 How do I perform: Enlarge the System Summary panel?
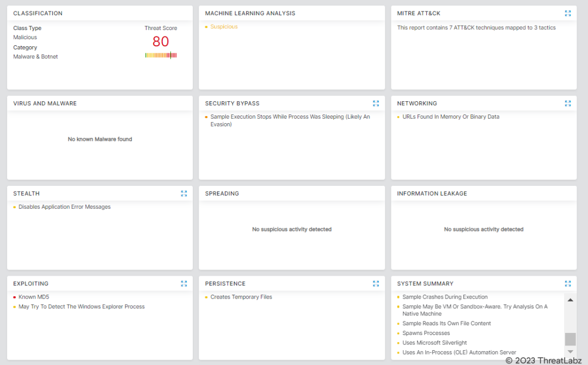tap(568, 283)
